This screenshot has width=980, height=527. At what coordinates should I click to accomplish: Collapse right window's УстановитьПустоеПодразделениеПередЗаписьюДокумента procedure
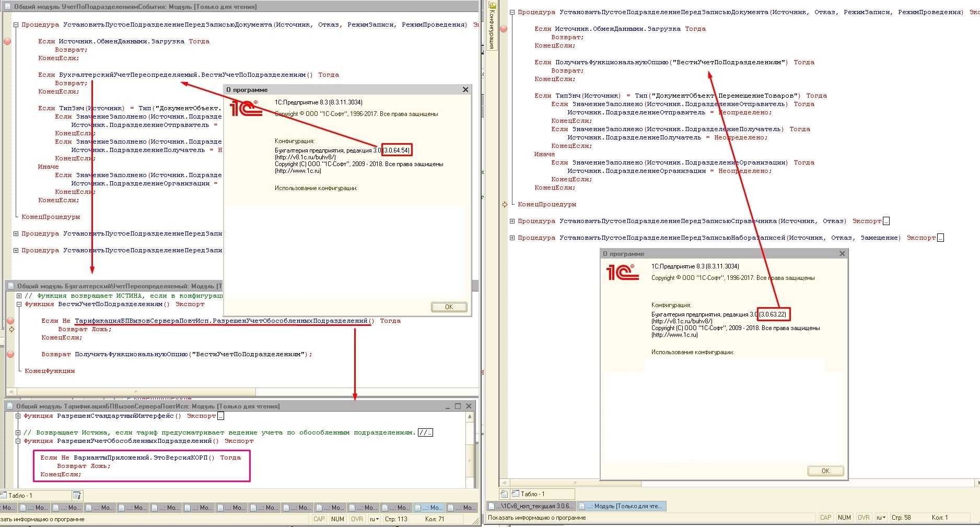pos(512,12)
